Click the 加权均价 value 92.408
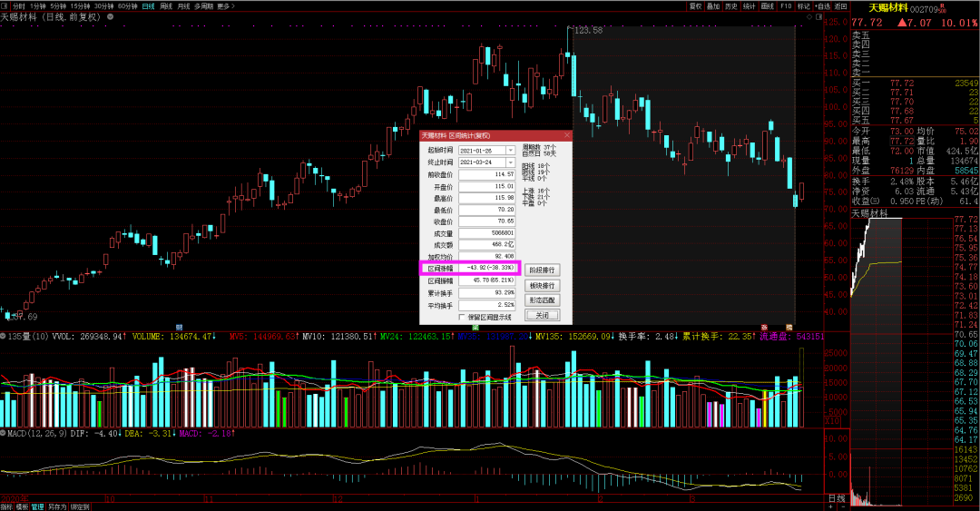The image size is (980, 511). pyautogui.click(x=486, y=257)
